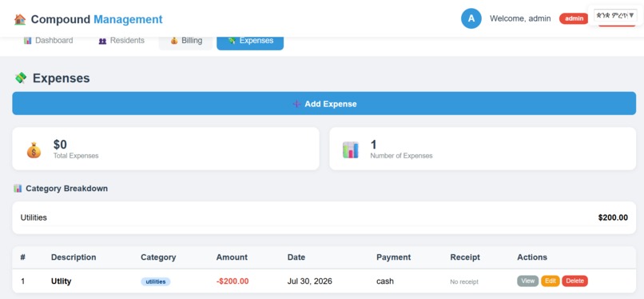Click the Number of Expenses count 1
The image size is (644, 299).
coord(373,145)
